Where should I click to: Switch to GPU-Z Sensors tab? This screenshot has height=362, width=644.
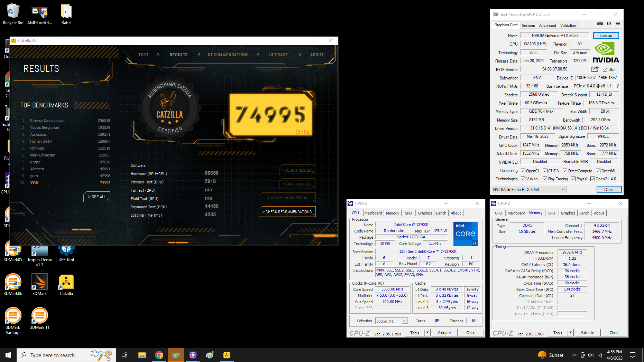point(528,26)
